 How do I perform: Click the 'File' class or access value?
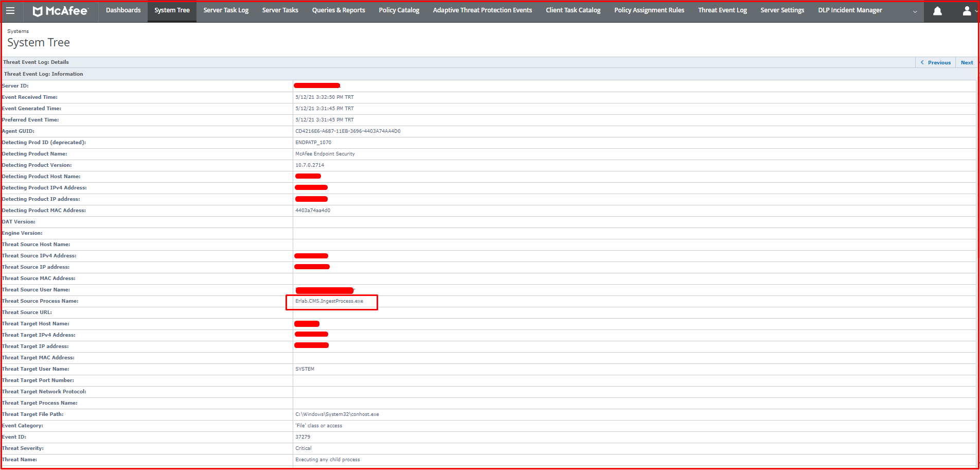pos(319,426)
